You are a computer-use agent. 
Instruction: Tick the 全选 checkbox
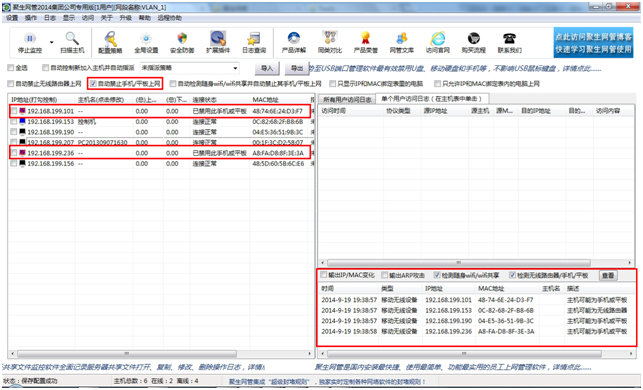tap(11, 68)
